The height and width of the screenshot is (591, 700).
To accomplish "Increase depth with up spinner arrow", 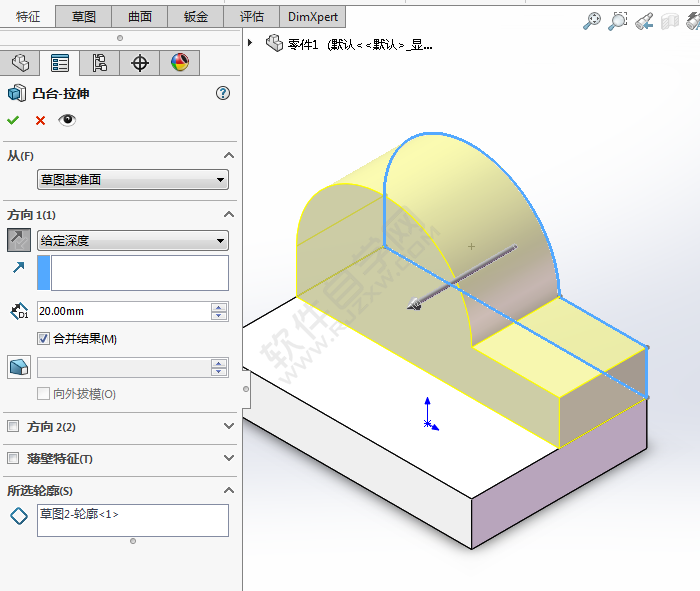I will click(x=219, y=307).
